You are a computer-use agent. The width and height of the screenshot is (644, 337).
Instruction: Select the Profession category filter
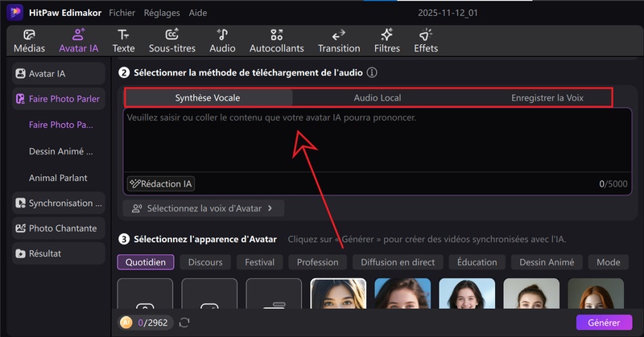tap(317, 262)
